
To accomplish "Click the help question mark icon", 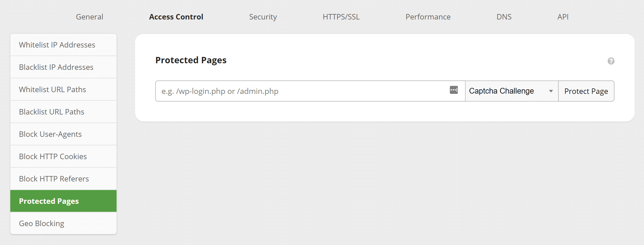I will (x=611, y=61).
